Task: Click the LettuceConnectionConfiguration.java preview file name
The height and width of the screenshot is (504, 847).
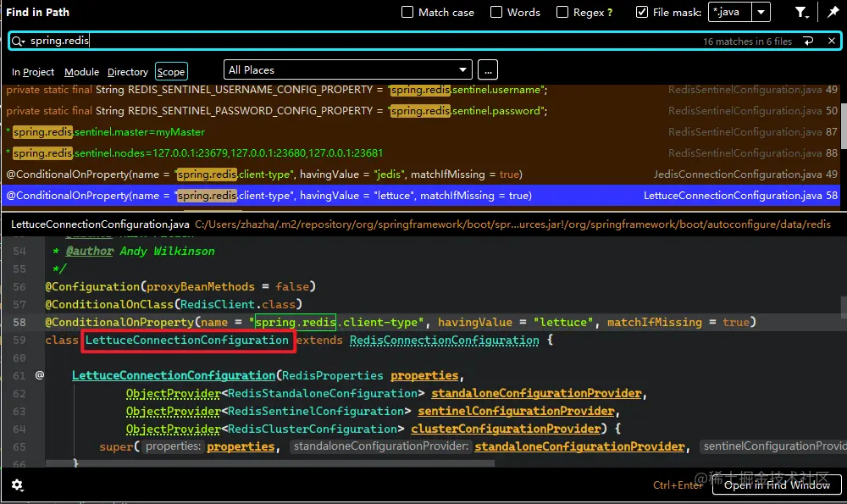Action: (100, 224)
